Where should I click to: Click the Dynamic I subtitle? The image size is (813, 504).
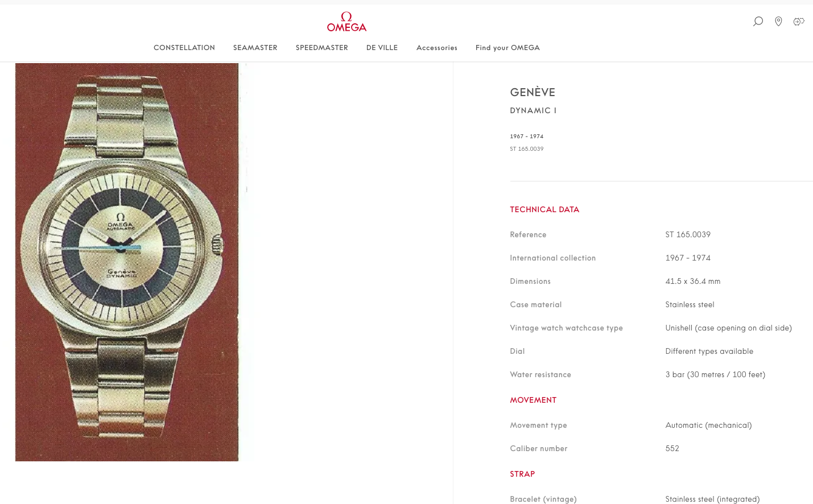(533, 110)
